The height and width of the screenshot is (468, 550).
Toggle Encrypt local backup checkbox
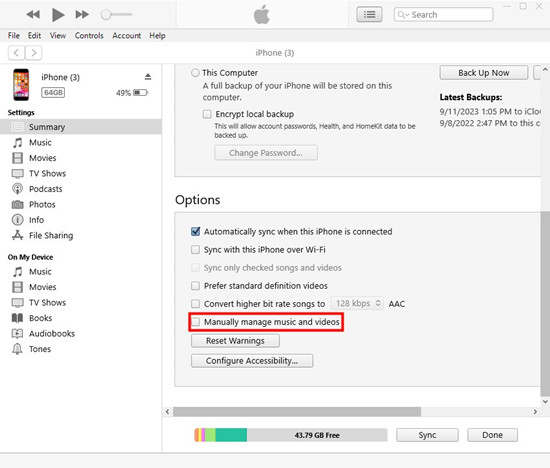pos(207,114)
